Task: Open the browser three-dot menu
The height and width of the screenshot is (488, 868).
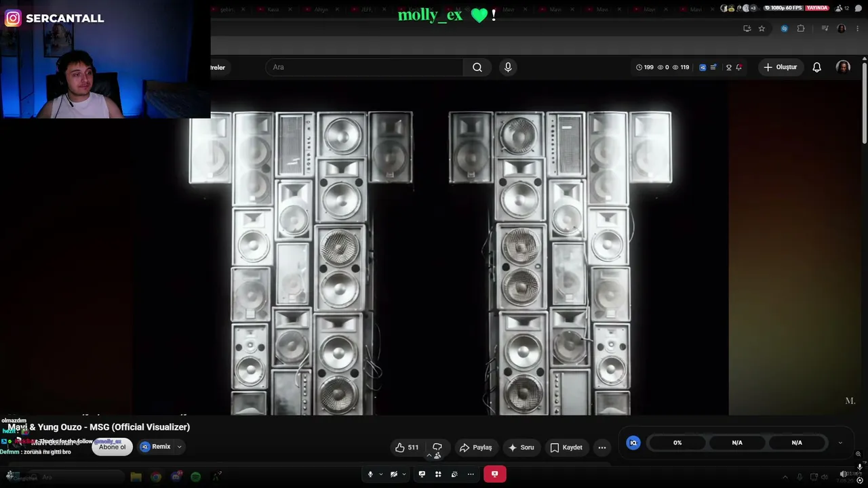Action: (x=858, y=28)
